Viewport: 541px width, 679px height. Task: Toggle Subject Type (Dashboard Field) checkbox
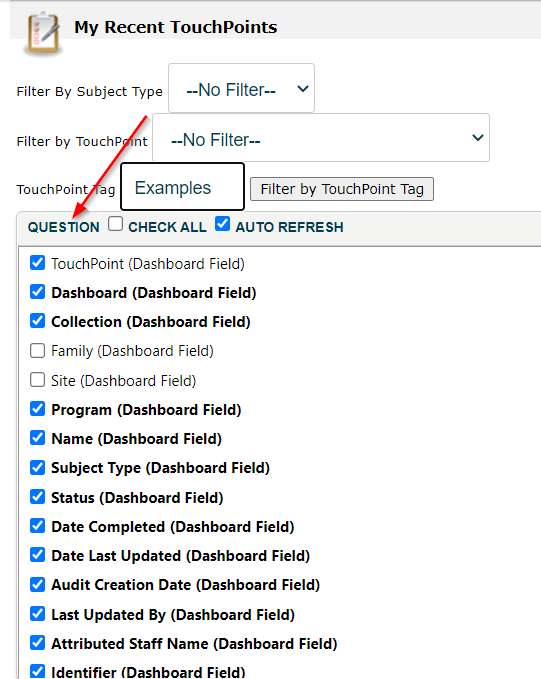pos(37,467)
